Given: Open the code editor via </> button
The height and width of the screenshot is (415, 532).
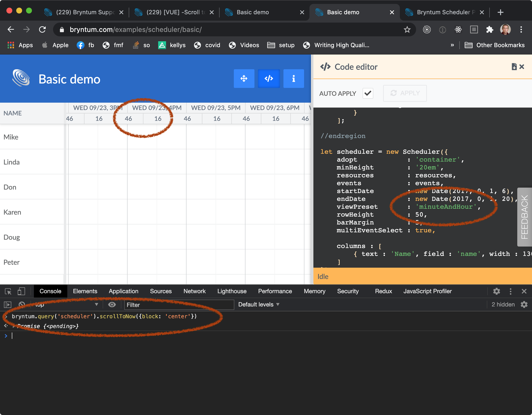Looking at the screenshot, I should coord(269,79).
